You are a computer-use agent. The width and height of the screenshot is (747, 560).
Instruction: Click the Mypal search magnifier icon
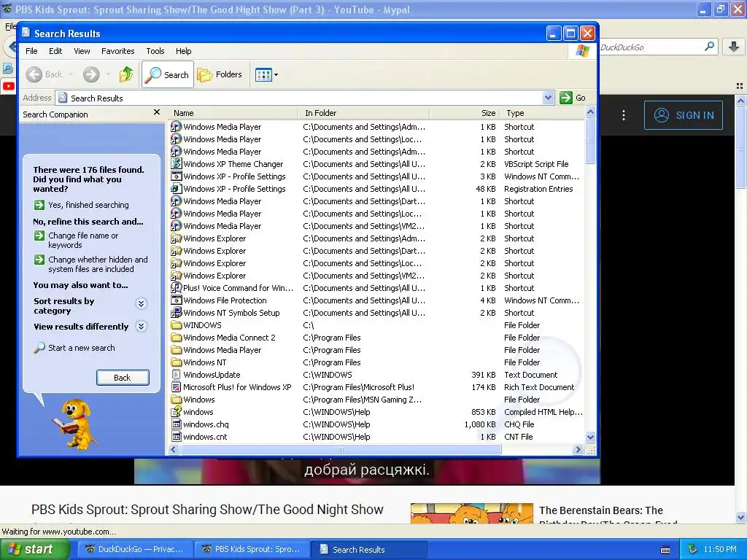pos(709,46)
